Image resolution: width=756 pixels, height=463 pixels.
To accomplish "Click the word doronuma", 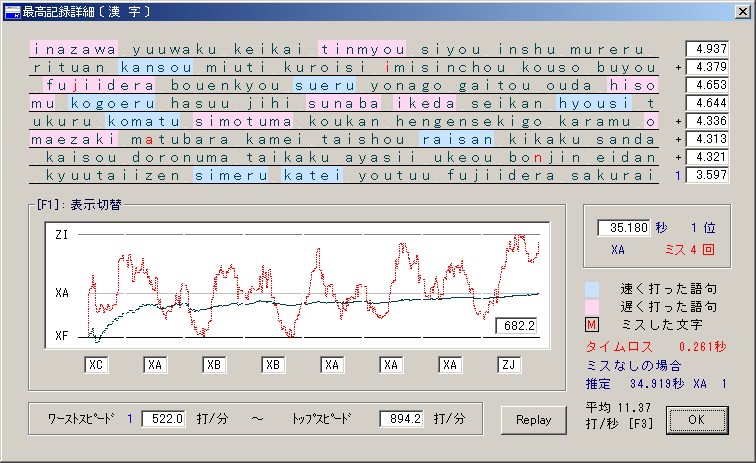I will click(180, 157).
